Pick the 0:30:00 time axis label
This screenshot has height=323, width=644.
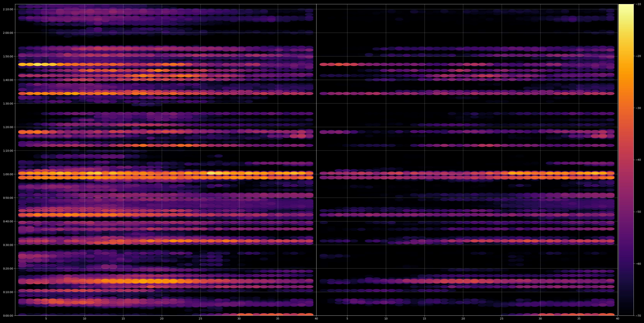click(8, 245)
